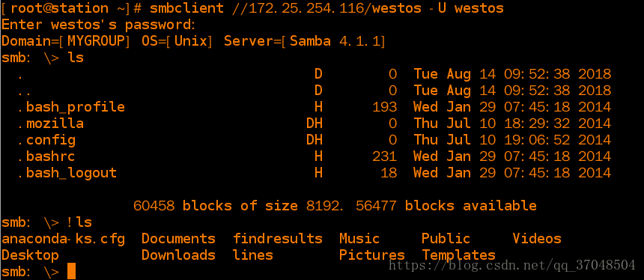
Task: Click the .bash_logout file name
Action: click(67, 173)
